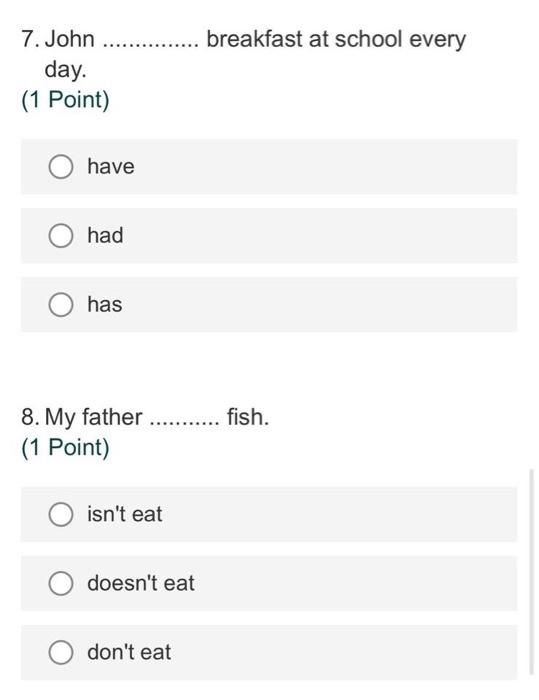Select the 'isn't eat' radio button
The width and height of the screenshot is (539, 700).
coord(61,514)
